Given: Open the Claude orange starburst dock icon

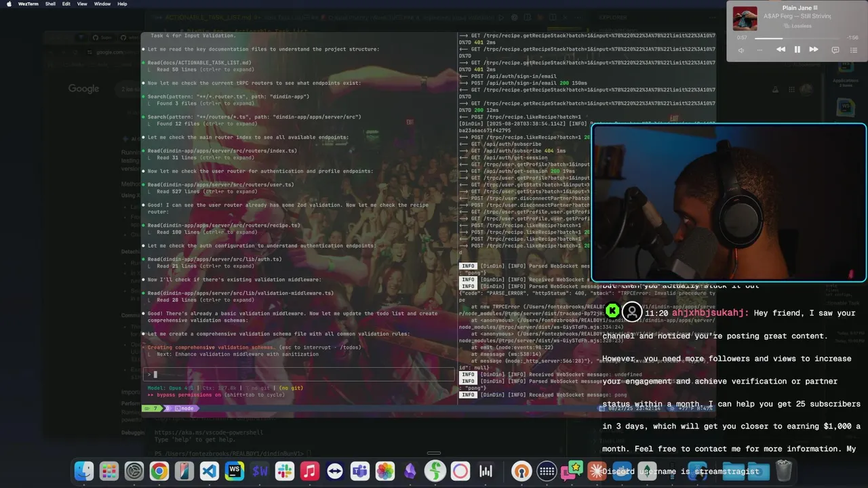Looking at the screenshot, I should (x=597, y=470).
